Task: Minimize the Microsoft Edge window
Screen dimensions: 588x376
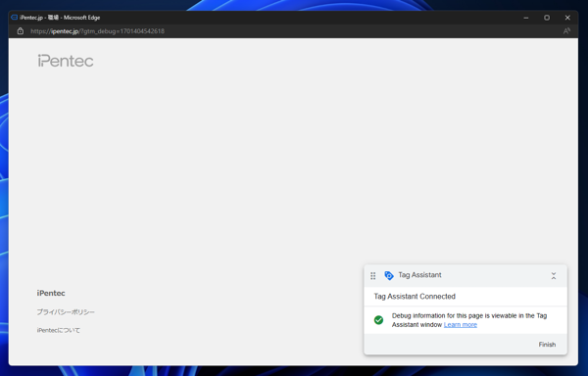Action: click(x=526, y=18)
